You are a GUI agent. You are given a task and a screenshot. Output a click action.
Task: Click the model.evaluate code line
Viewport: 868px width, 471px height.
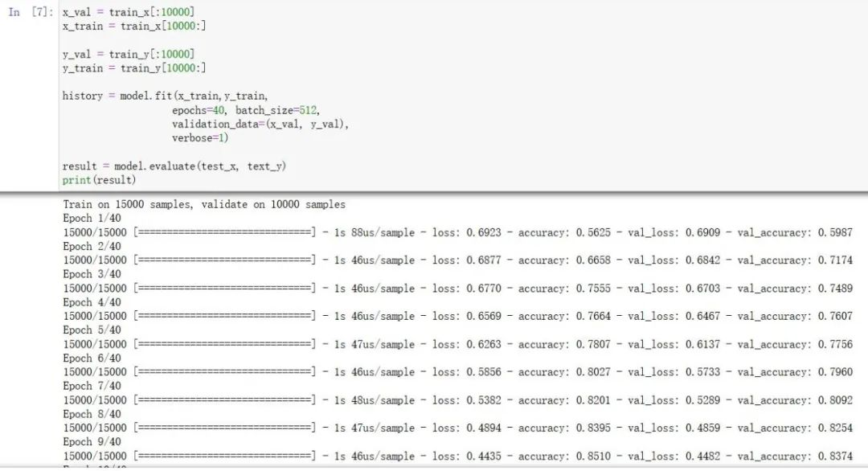tap(174, 166)
